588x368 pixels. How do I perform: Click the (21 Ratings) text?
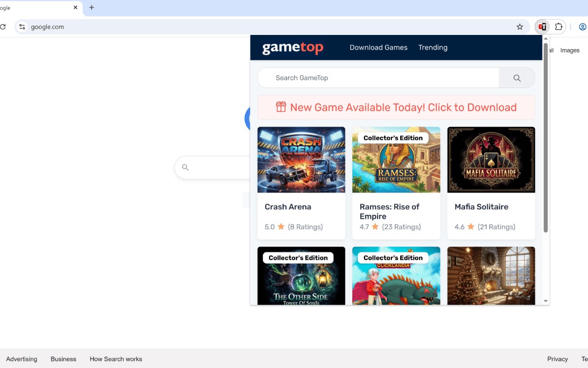pyautogui.click(x=497, y=227)
